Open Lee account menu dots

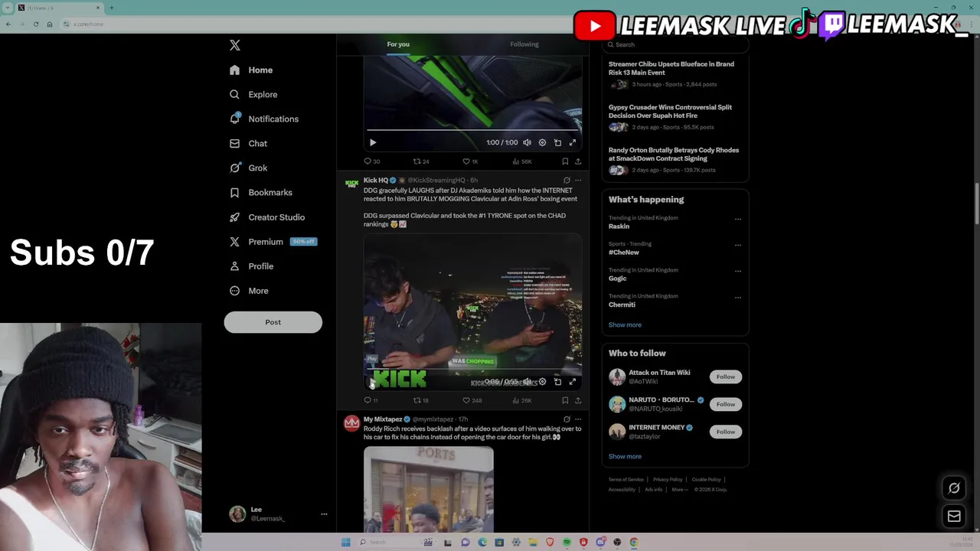324,514
